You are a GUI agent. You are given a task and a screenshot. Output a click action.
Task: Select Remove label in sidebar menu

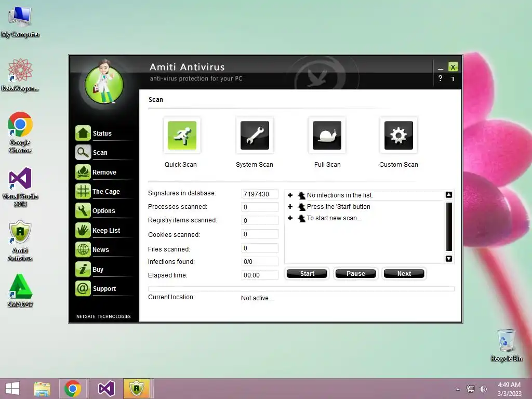(x=104, y=172)
